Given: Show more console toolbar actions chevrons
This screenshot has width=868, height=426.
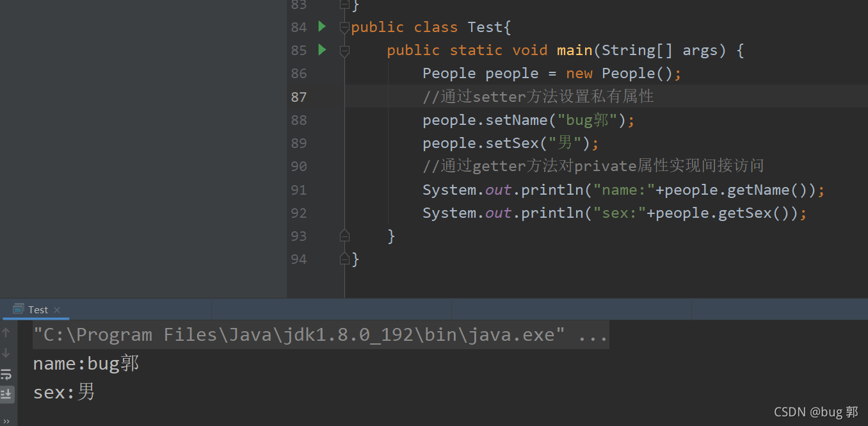Looking at the screenshot, I should 6,420.
